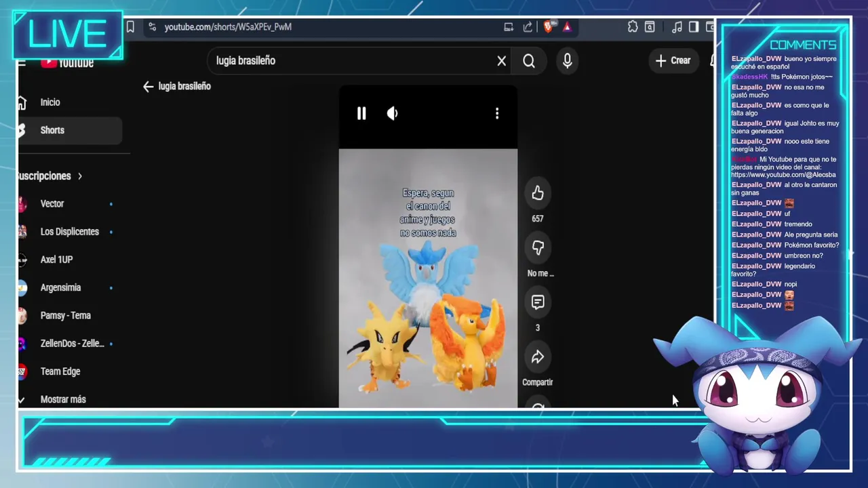Viewport: 868px width, 488px height.
Task: Click the YouTube search magnifier button
Action: [x=529, y=61]
